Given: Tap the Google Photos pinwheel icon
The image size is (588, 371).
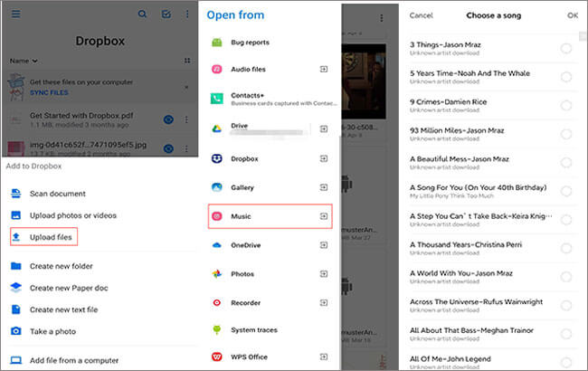Looking at the screenshot, I should coord(217,274).
